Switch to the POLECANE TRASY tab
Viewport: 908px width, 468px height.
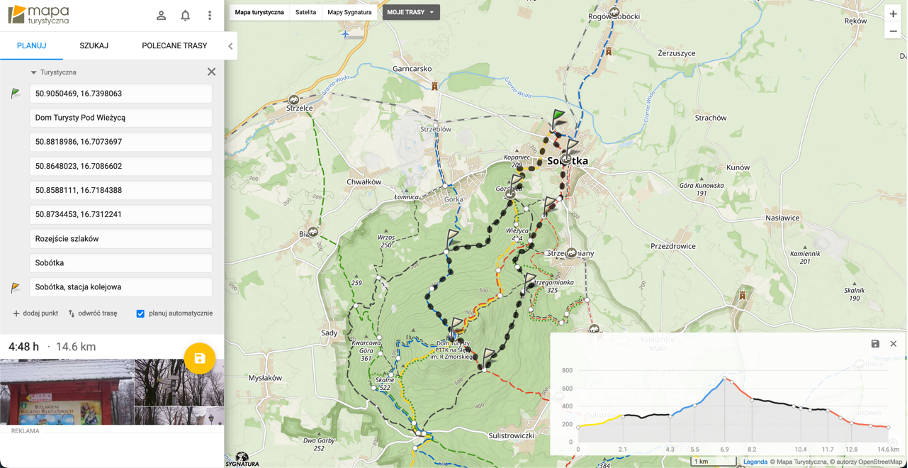(x=174, y=46)
